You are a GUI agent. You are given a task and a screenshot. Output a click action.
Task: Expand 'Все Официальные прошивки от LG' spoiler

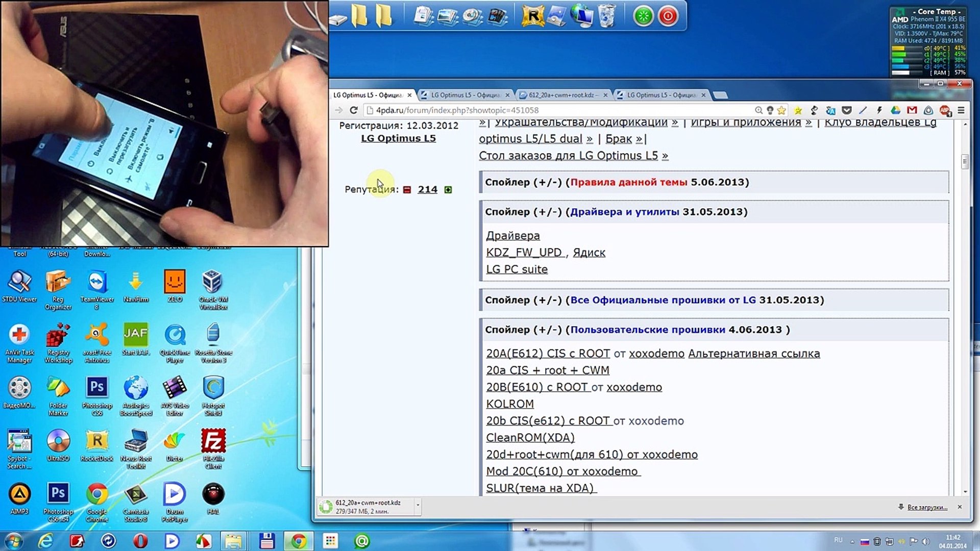coord(714,300)
